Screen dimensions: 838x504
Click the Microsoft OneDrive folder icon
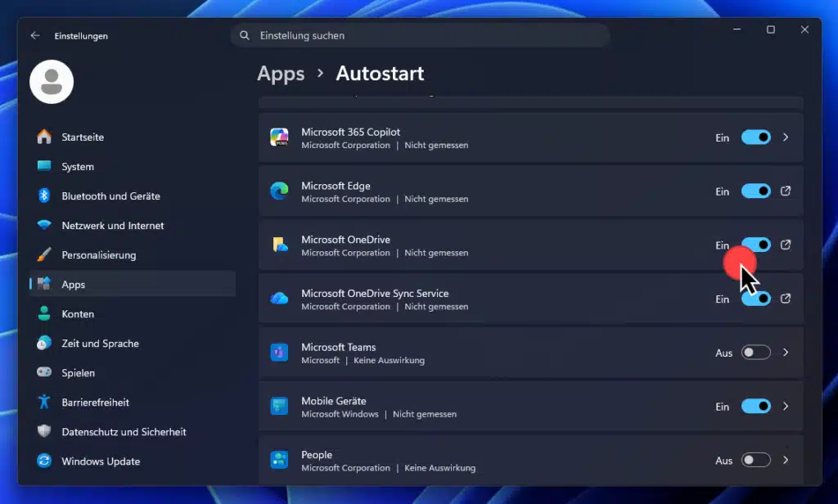279,245
